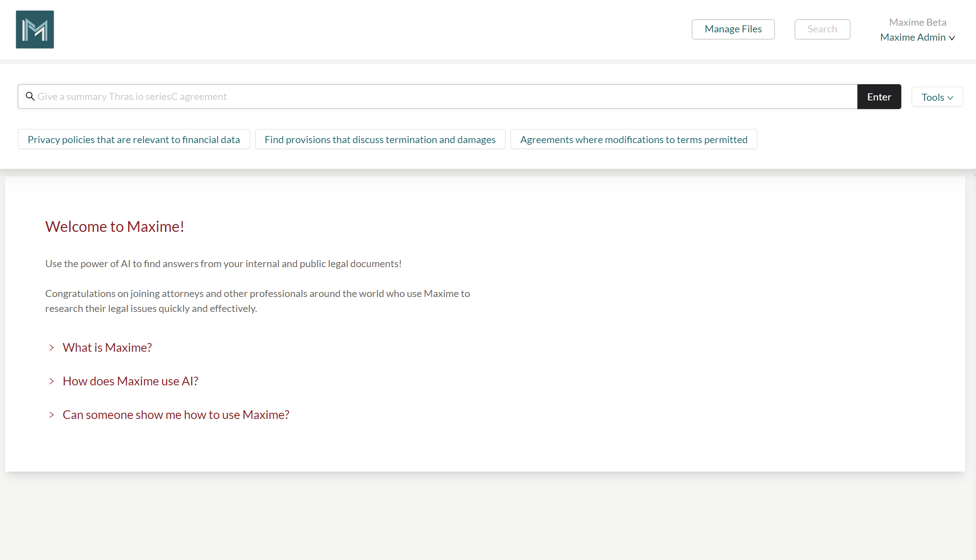Expand How does Maxime use AI? section
The image size is (976, 560).
130,381
